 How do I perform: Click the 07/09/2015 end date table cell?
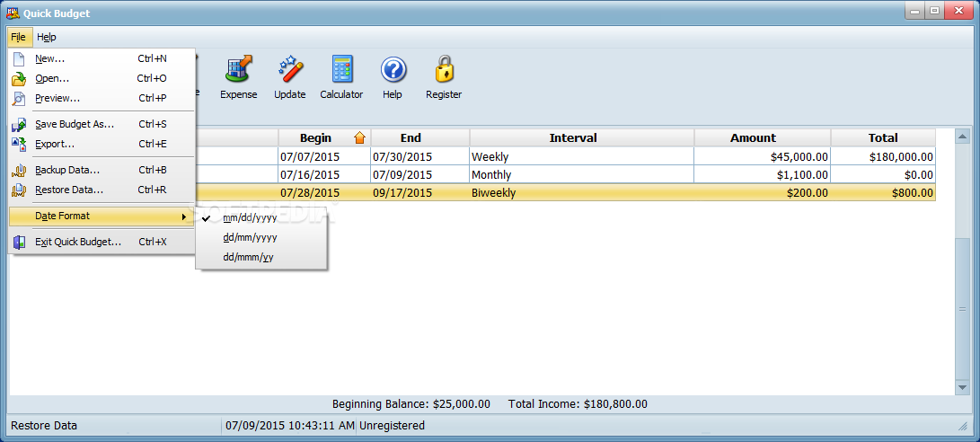click(x=420, y=175)
